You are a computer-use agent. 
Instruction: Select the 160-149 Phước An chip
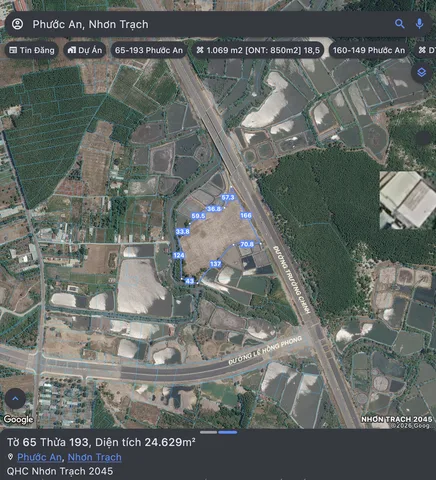tap(369, 50)
